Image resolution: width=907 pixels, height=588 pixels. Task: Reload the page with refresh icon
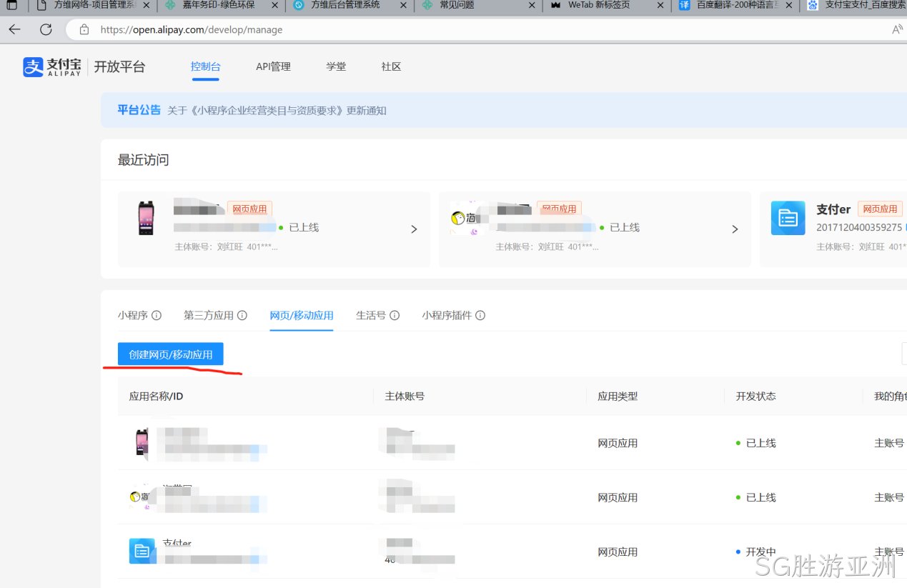coord(46,30)
